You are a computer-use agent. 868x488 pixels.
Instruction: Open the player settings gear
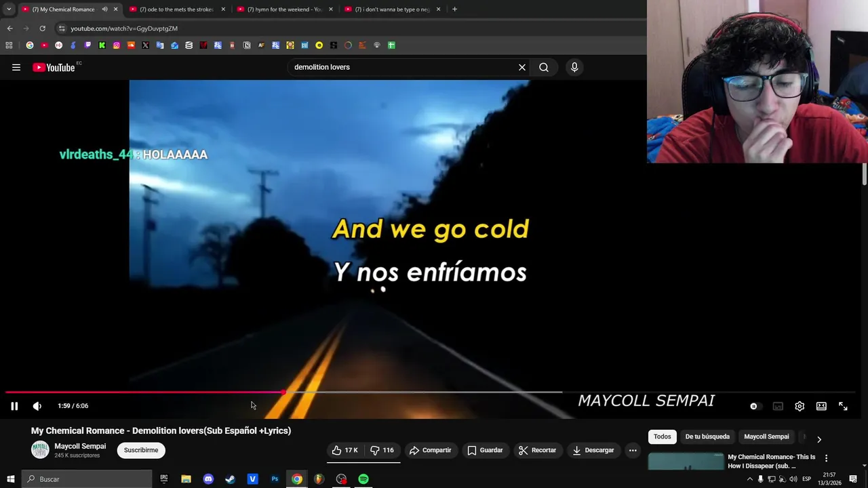[x=800, y=406]
